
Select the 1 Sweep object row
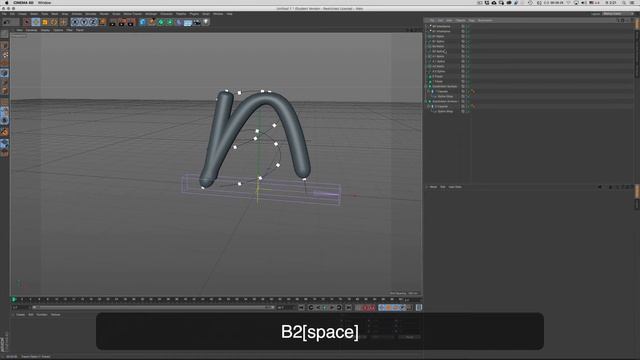[x=439, y=81]
